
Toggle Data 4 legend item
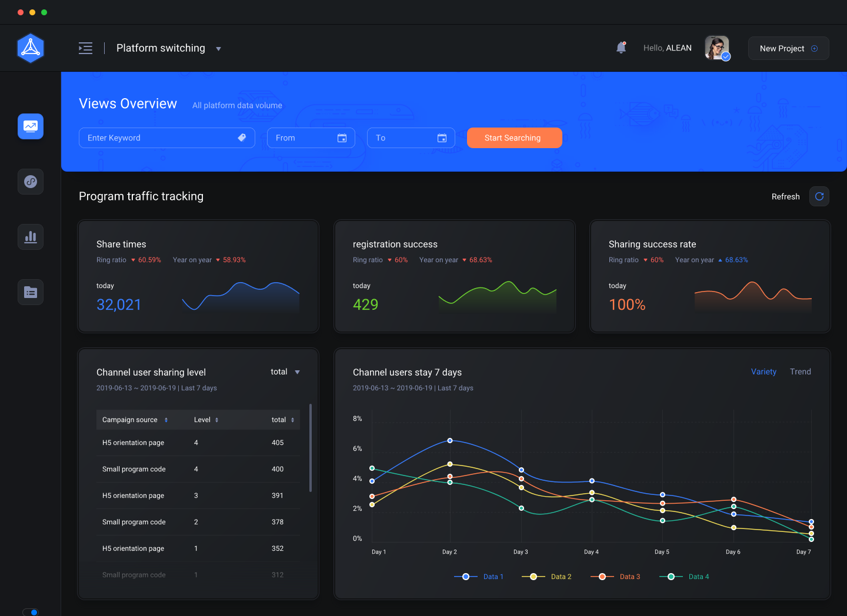[x=684, y=577]
